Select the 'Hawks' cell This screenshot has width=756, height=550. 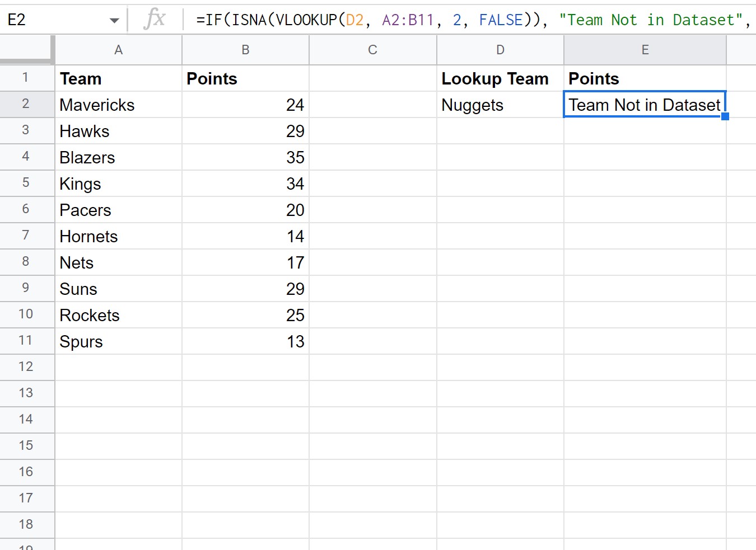tap(119, 131)
